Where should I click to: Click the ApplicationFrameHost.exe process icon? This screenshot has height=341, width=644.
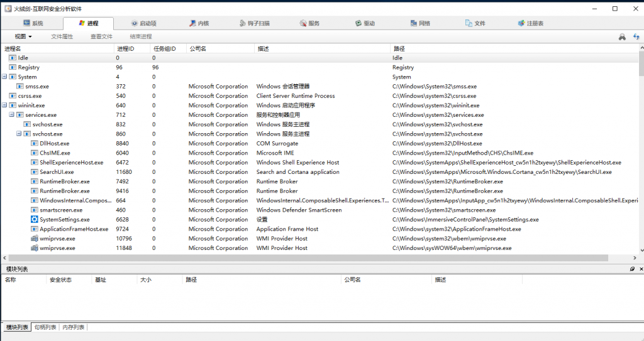click(x=35, y=229)
